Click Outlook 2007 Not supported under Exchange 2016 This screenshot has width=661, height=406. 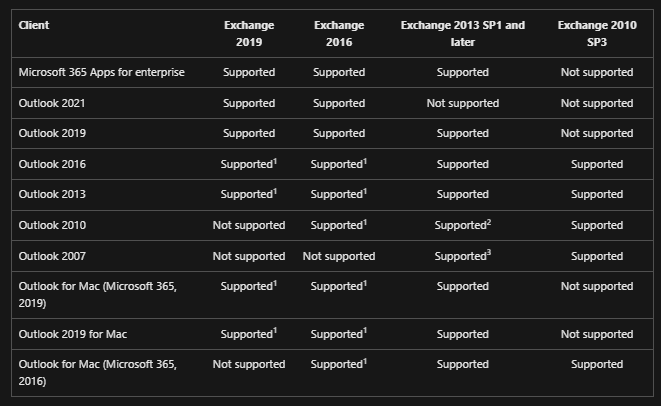[x=339, y=256]
